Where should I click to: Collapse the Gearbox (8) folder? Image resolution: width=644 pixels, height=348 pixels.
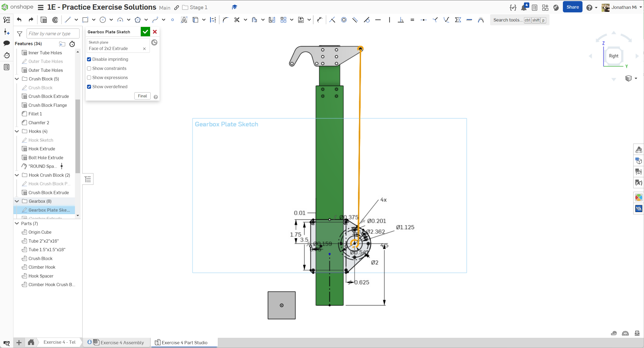pyautogui.click(x=17, y=201)
